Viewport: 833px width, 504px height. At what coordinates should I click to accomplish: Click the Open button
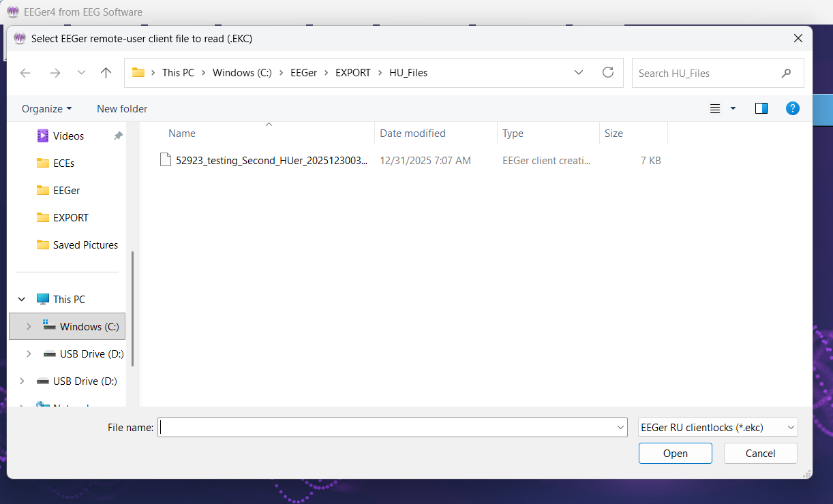[676, 453]
